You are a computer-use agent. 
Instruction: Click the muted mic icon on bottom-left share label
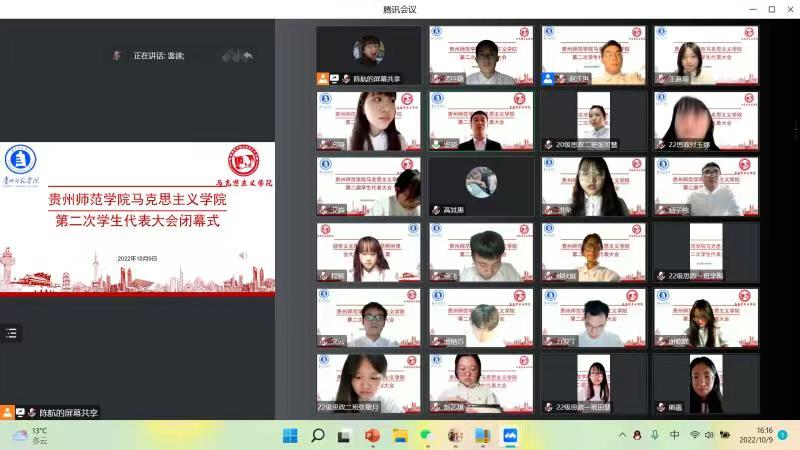[32, 412]
